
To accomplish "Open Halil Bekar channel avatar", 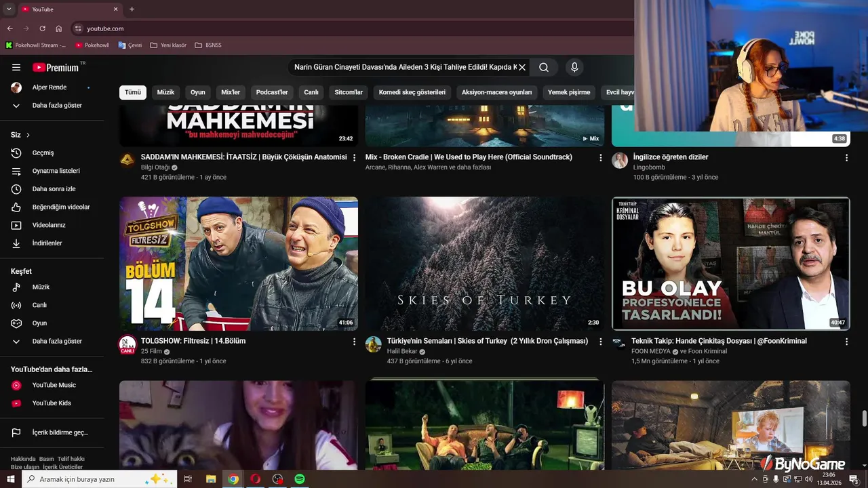I will pyautogui.click(x=374, y=344).
